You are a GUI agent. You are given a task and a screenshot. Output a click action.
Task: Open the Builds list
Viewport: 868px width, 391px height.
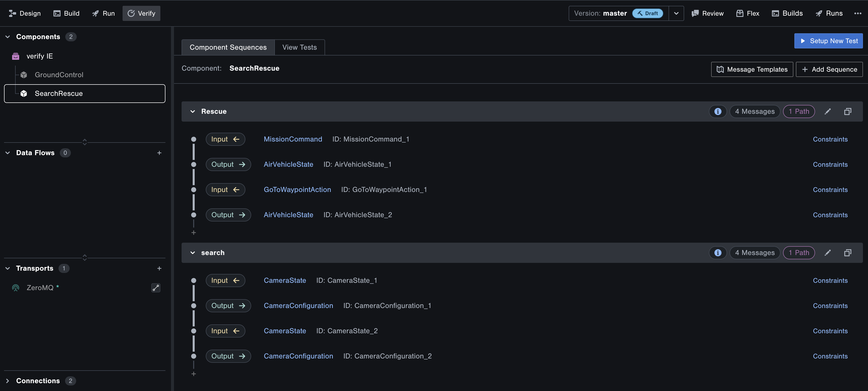tap(787, 13)
